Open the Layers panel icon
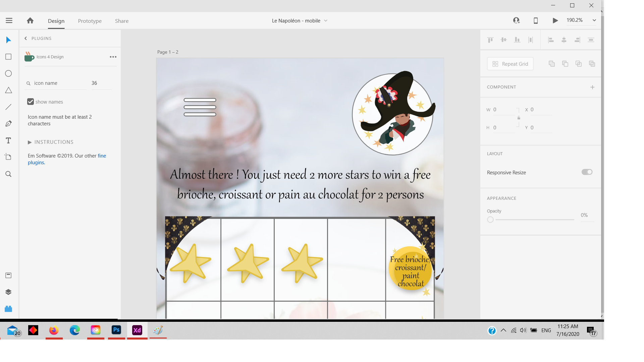This screenshot has width=644, height=362. pos(8,292)
